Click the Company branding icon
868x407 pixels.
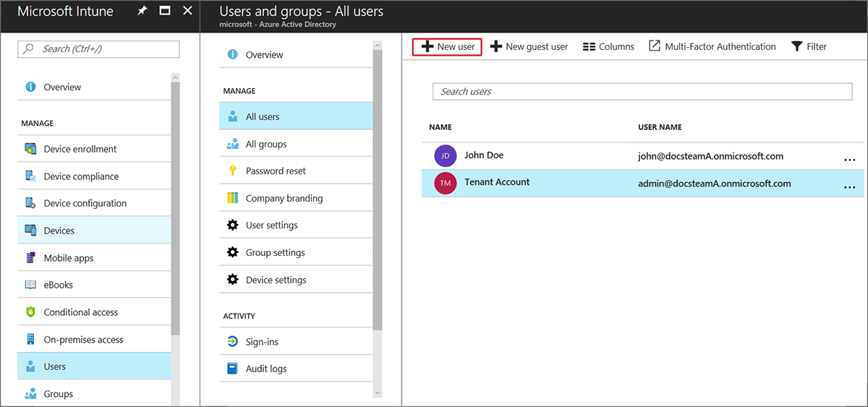point(232,198)
